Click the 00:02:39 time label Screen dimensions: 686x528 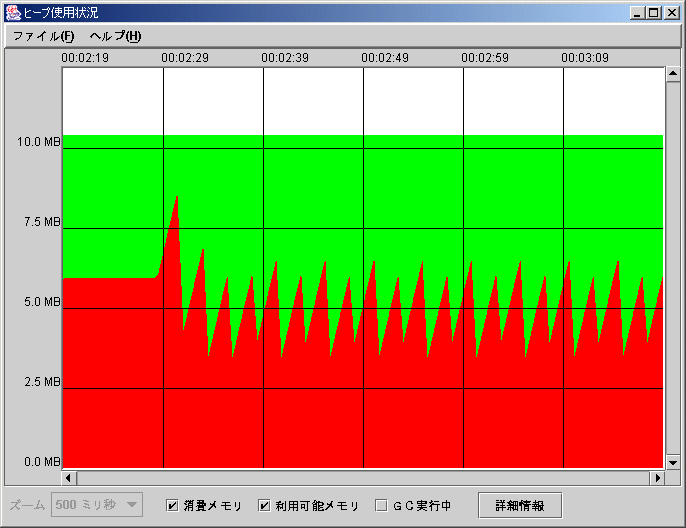pyautogui.click(x=285, y=58)
